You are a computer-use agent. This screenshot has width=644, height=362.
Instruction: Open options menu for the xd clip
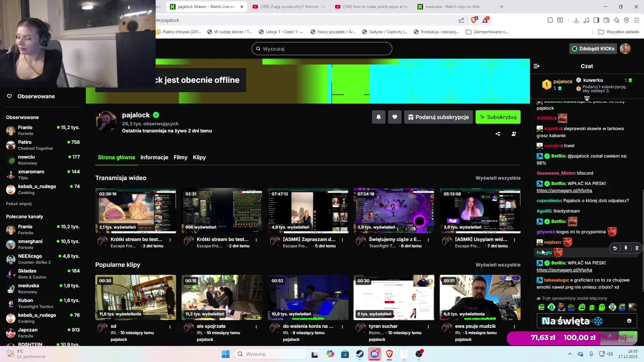[170, 326]
